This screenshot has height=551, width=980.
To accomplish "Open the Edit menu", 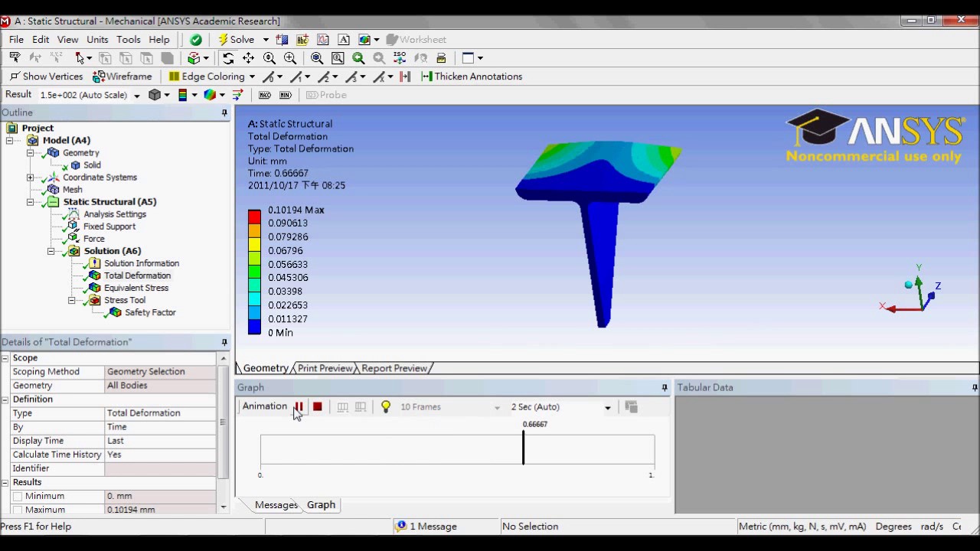I will [41, 40].
